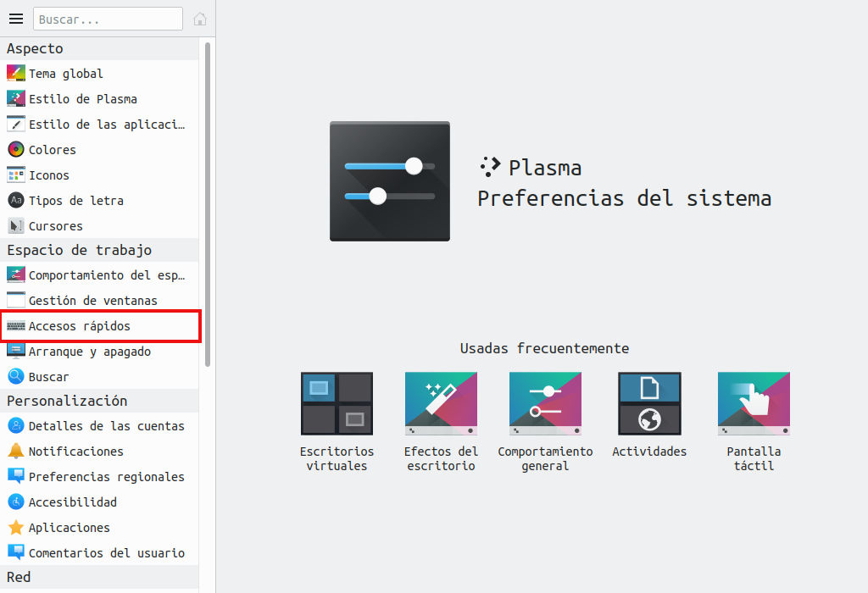Open Tema global icon
This screenshot has height=593, width=868.
pyautogui.click(x=16, y=73)
